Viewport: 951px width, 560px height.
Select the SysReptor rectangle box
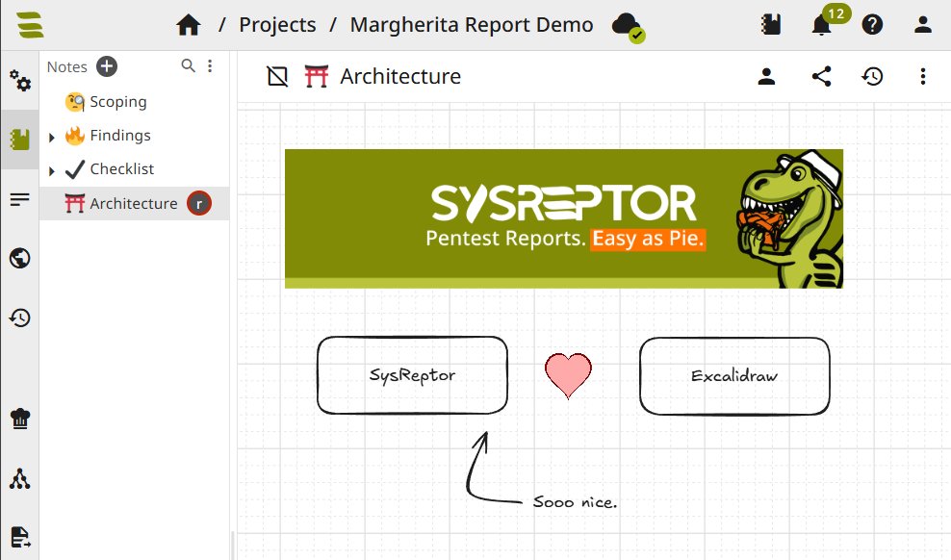coord(412,376)
